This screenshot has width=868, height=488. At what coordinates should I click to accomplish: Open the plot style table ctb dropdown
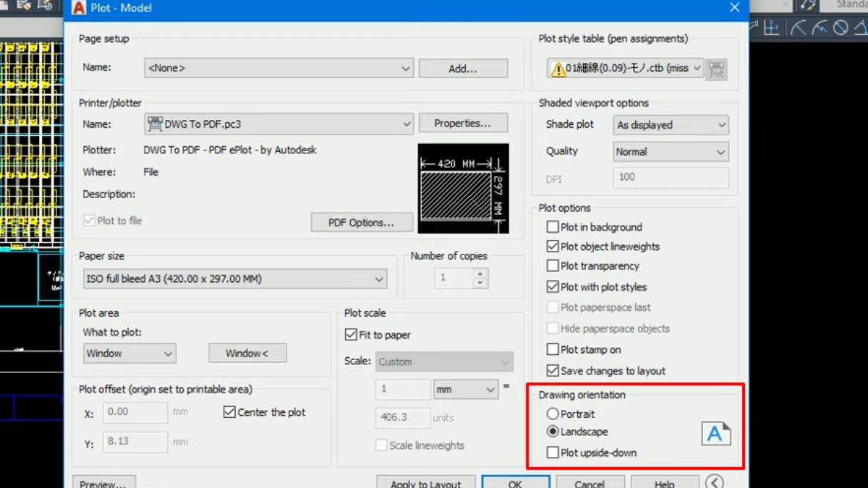(626, 69)
